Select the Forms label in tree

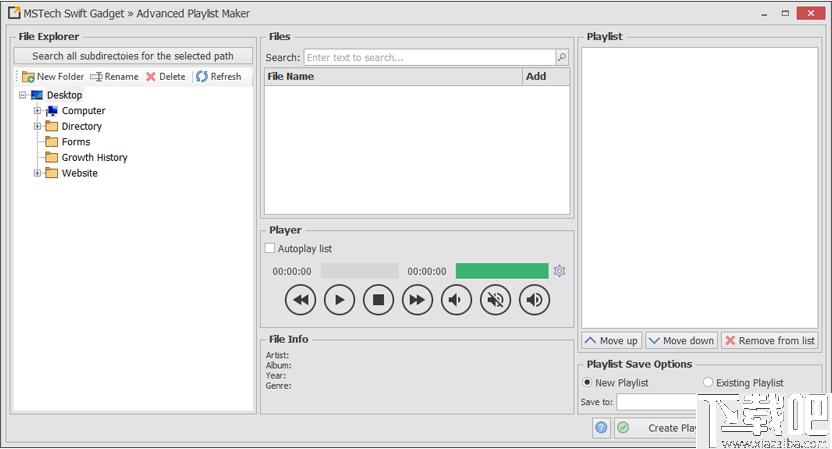(76, 142)
